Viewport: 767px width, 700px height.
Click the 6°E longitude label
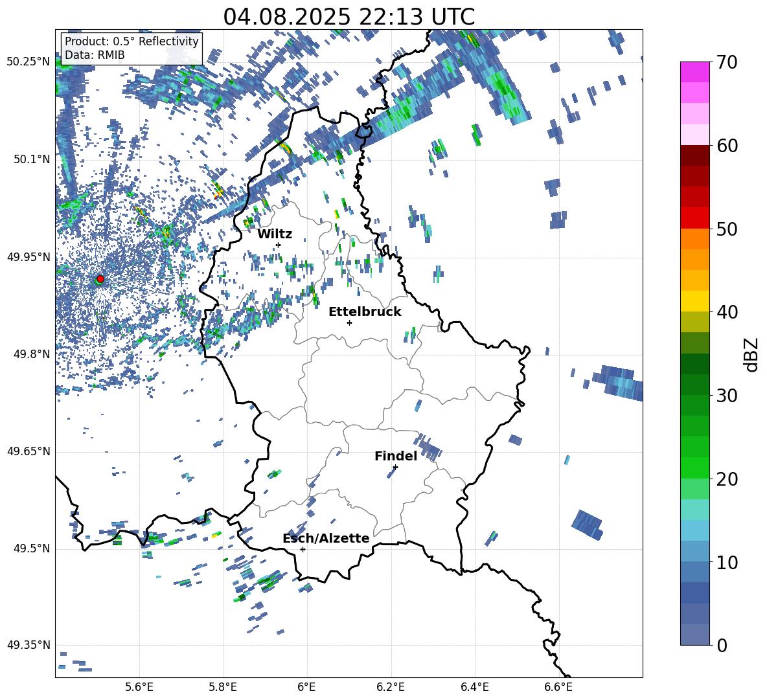[306, 687]
